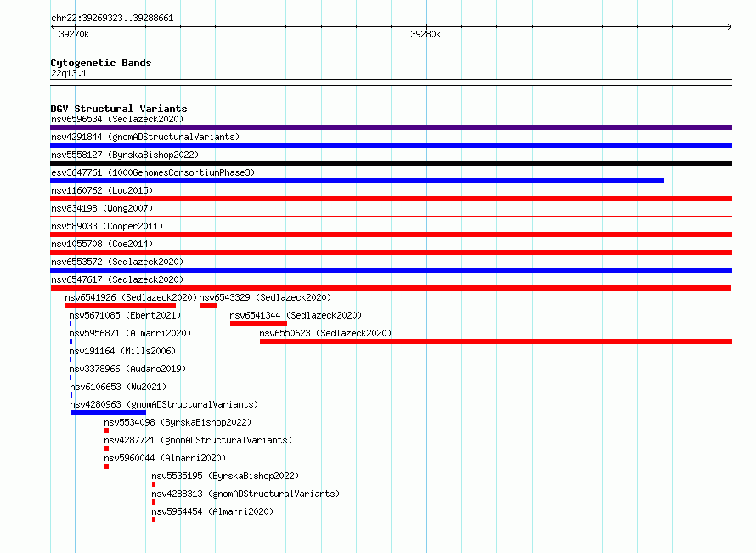Select the red nsv6541344 variant bar
This screenshot has width=756, height=553.
point(258,324)
